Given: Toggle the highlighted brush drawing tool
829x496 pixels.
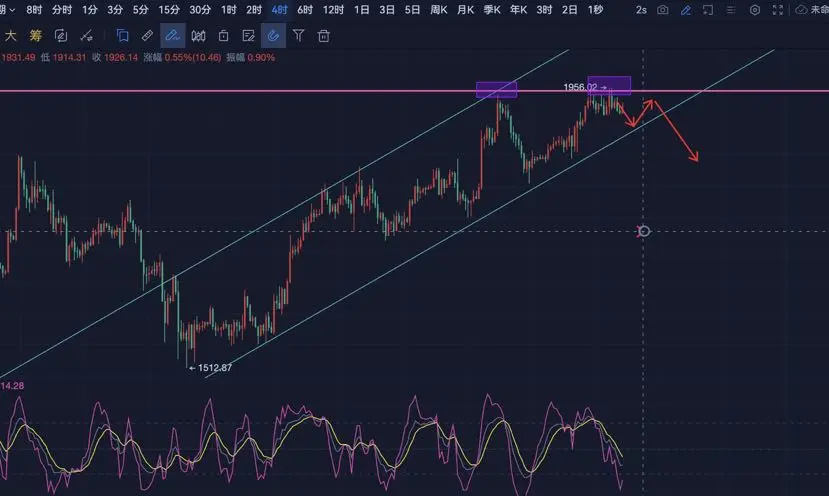Looking at the screenshot, I should click(172, 35).
